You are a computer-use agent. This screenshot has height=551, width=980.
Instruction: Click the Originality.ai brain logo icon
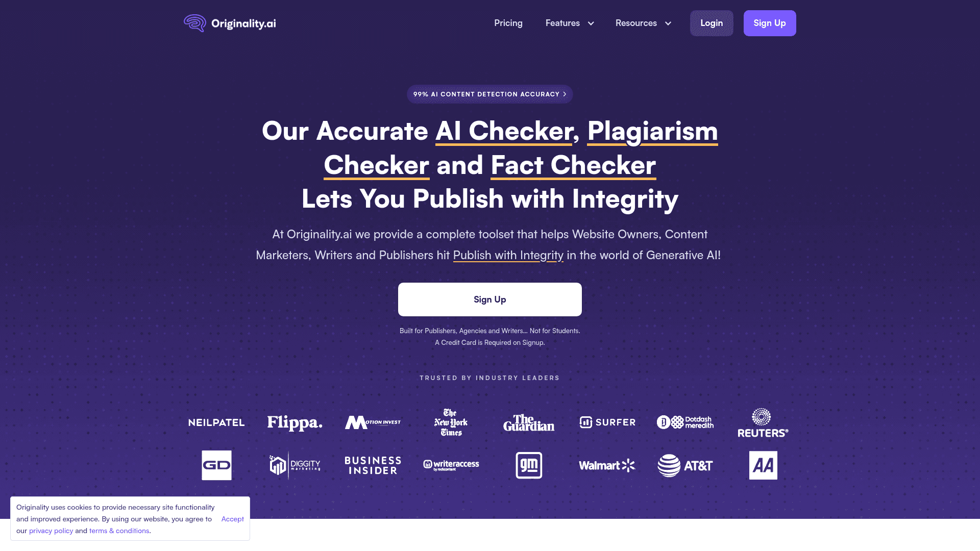click(194, 23)
